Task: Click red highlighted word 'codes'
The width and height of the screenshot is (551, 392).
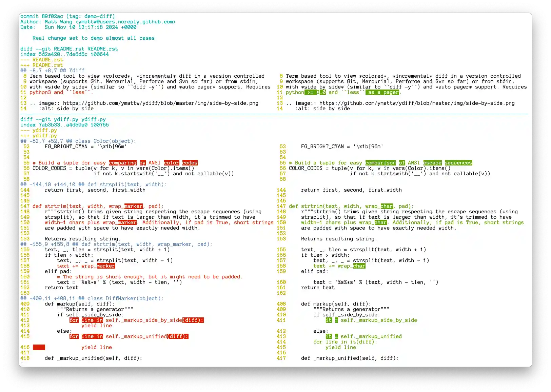Action: [x=190, y=163]
